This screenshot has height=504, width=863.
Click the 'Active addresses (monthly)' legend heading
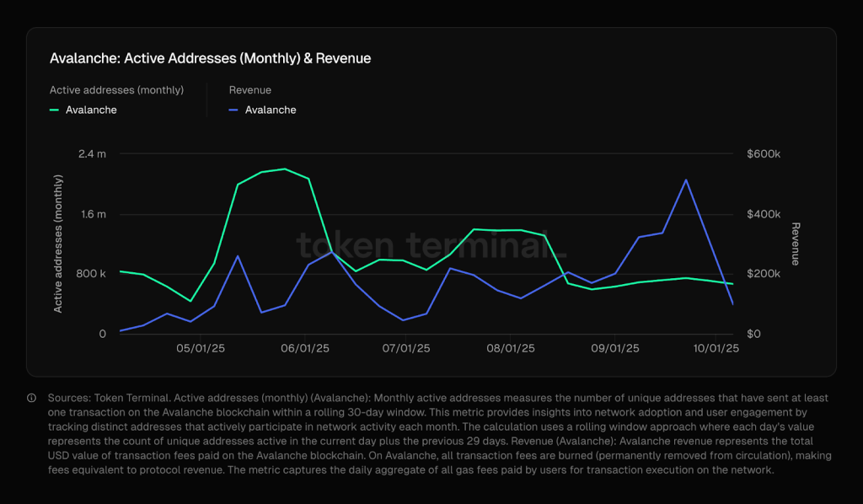click(x=116, y=89)
